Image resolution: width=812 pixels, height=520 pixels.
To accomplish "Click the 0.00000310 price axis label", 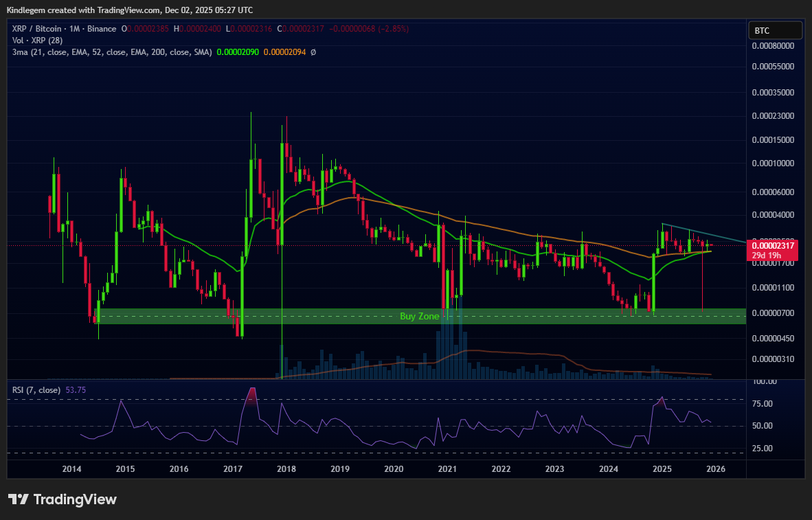I will tap(773, 359).
